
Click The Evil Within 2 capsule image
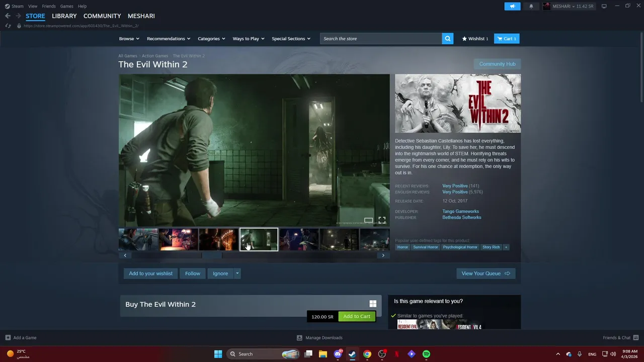tap(458, 104)
